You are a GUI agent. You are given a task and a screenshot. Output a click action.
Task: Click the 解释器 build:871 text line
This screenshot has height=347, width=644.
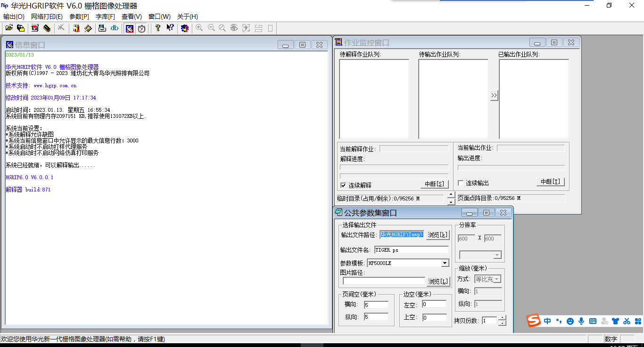(28, 190)
